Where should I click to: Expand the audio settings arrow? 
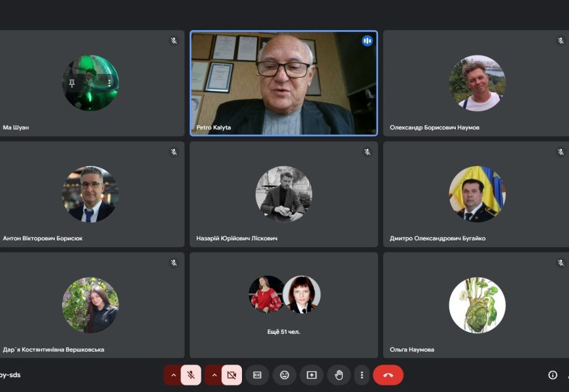pos(173,375)
